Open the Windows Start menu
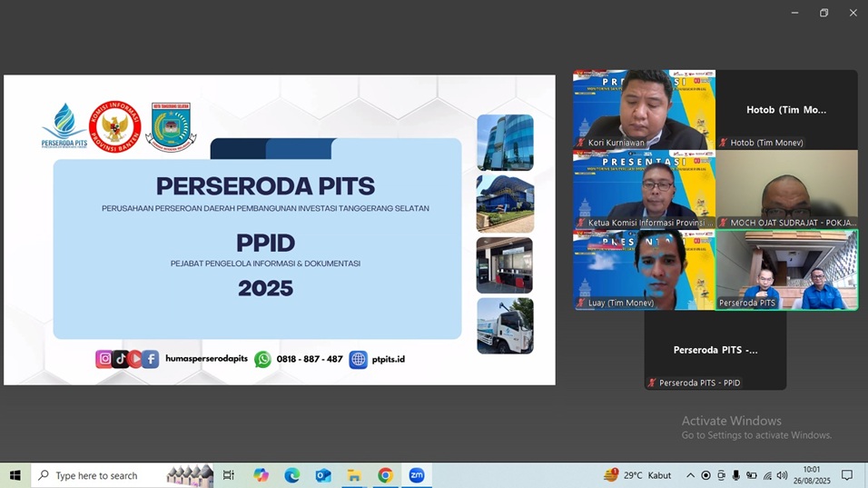 [x=15, y=475]
